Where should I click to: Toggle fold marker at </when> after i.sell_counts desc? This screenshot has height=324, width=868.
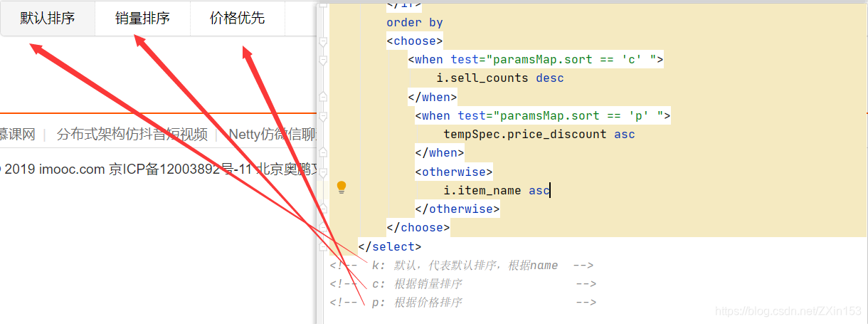(323, 97)
